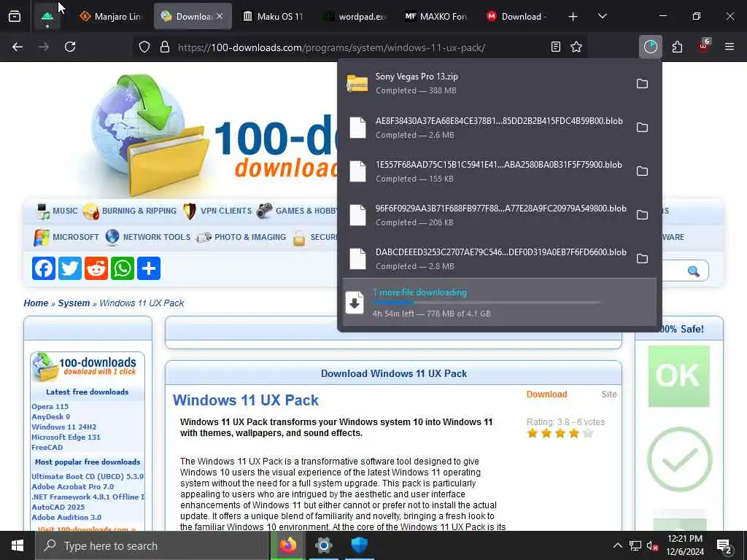Open uBlock extension icon with badge
The width and height of the screenshot is (747, 560).
(x=704, y=46)
